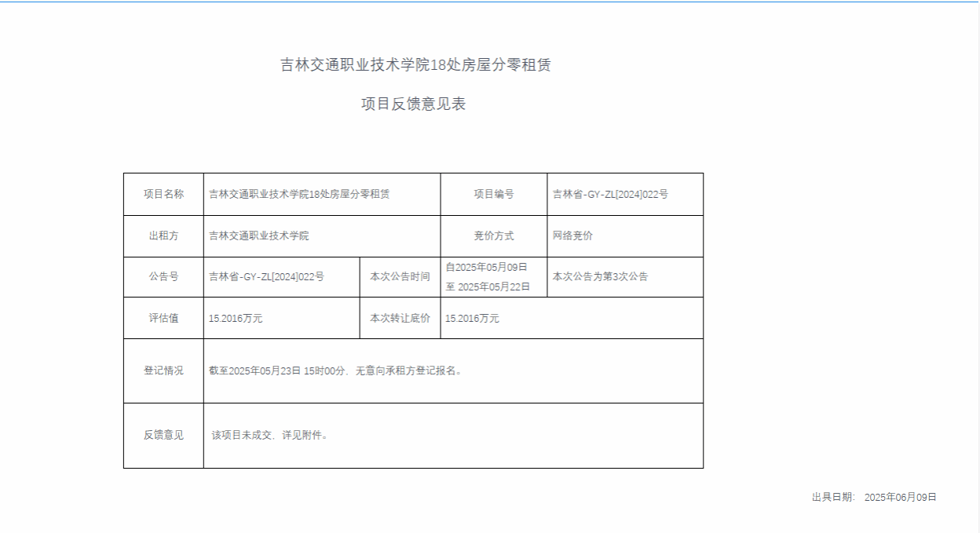Select the 公告号 value 吉林省-GY-ZL[2024]022号

(x=266, y=276)
